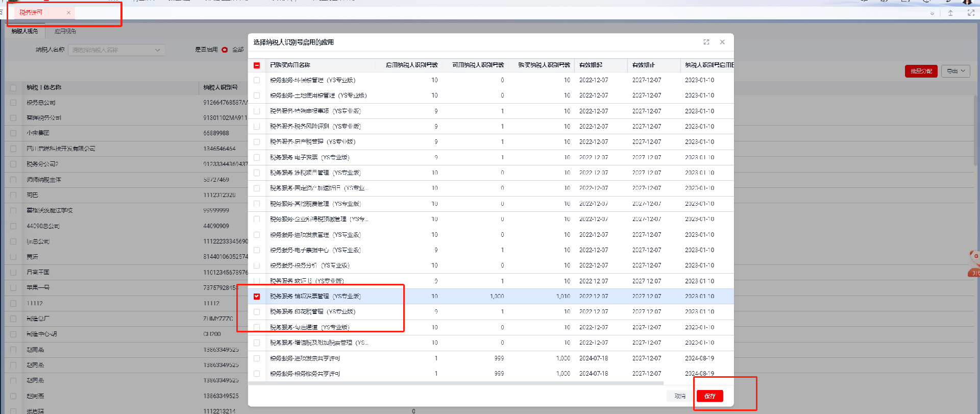Uncheck the checked 销项发票管理 row checkbox

pyautogui.click(x=257, y=297)
